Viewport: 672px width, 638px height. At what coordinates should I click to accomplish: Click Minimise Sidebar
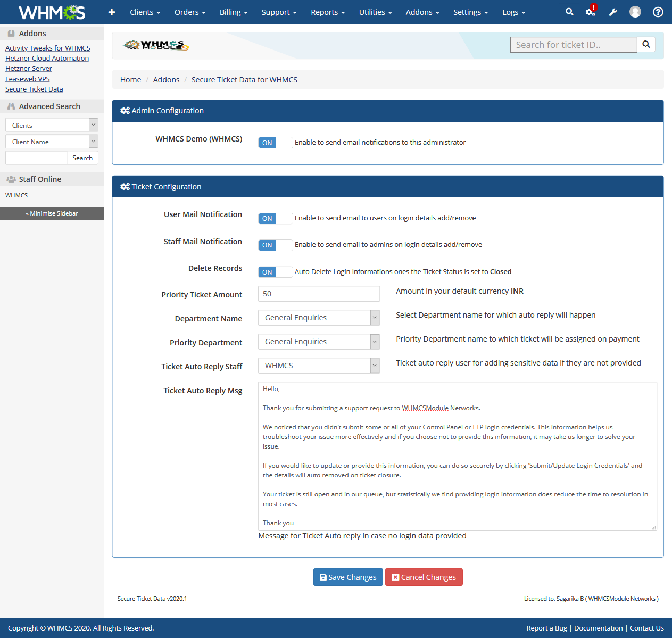[x=52, y=213]
